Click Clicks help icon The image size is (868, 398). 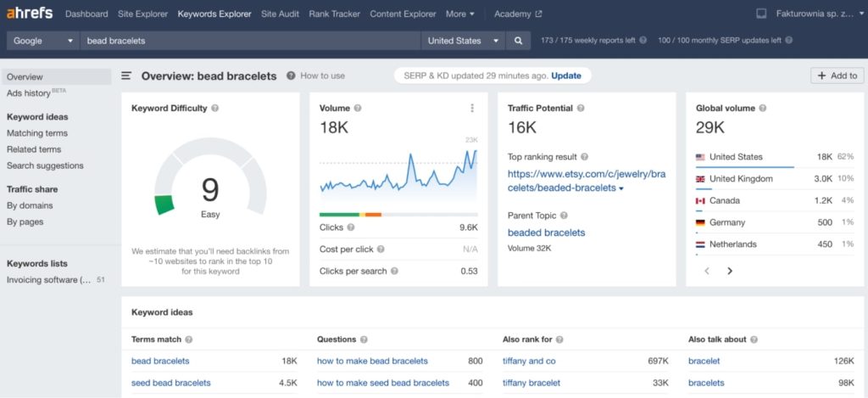(x=350, y=227)
